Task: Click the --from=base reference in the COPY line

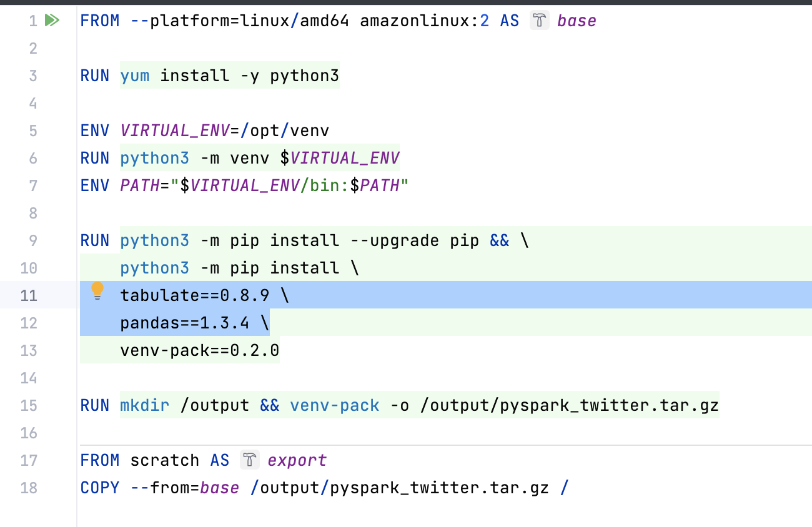Action: 184,488
